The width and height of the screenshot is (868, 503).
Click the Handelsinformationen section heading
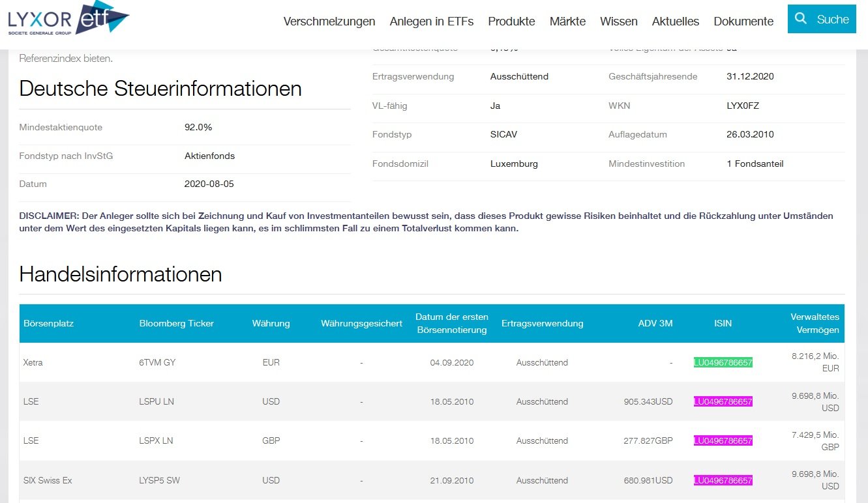(121, 274)
